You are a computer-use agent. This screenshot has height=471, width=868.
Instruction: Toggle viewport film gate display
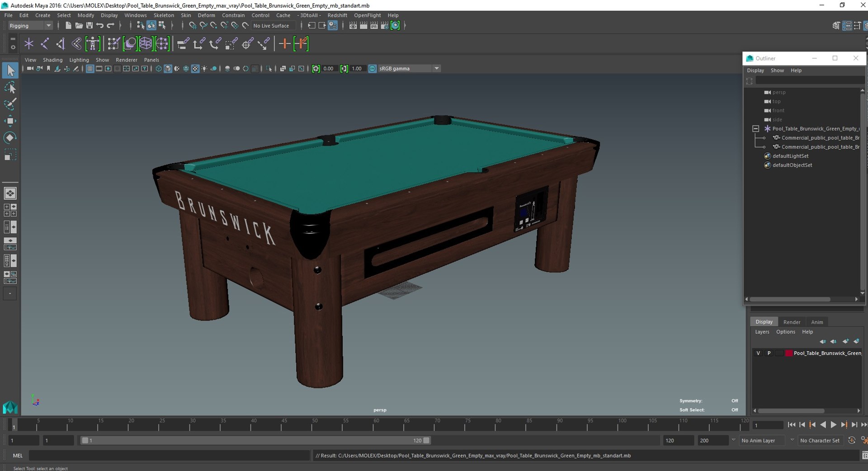[x=99, y=69]
